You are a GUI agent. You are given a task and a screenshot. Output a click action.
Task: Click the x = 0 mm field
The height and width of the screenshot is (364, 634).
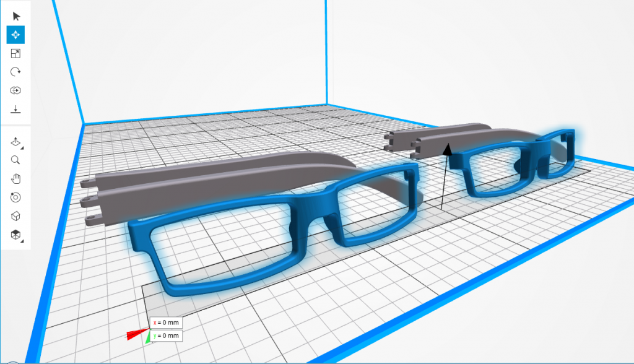click(x=167, y=323)
